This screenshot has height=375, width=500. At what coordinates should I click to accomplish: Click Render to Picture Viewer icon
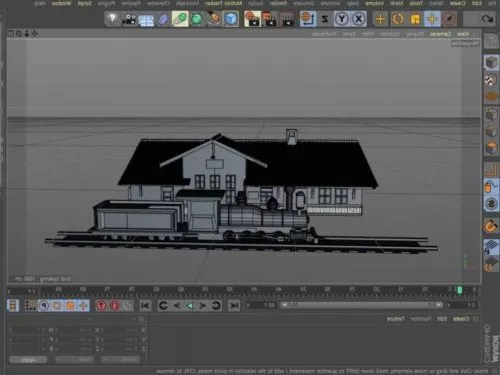click(270, 19)
